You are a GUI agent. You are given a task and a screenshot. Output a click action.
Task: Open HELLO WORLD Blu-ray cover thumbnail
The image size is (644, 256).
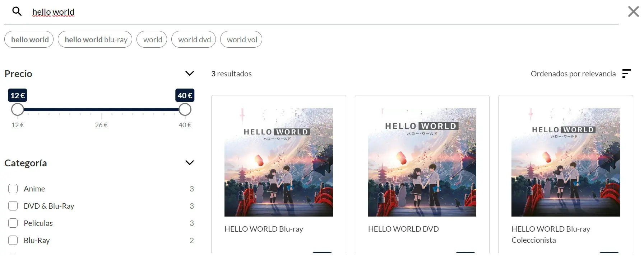[279, 162]
